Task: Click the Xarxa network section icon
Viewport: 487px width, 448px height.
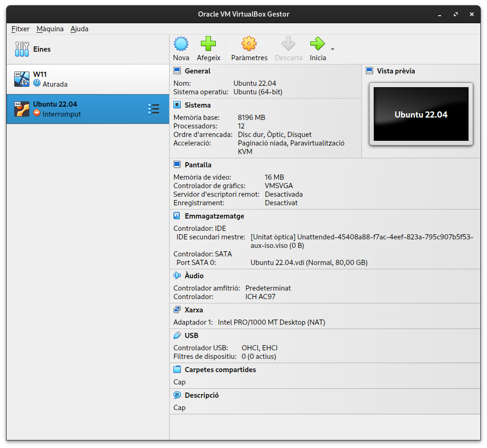Action: pyautogui.click(x=177, y=310)
